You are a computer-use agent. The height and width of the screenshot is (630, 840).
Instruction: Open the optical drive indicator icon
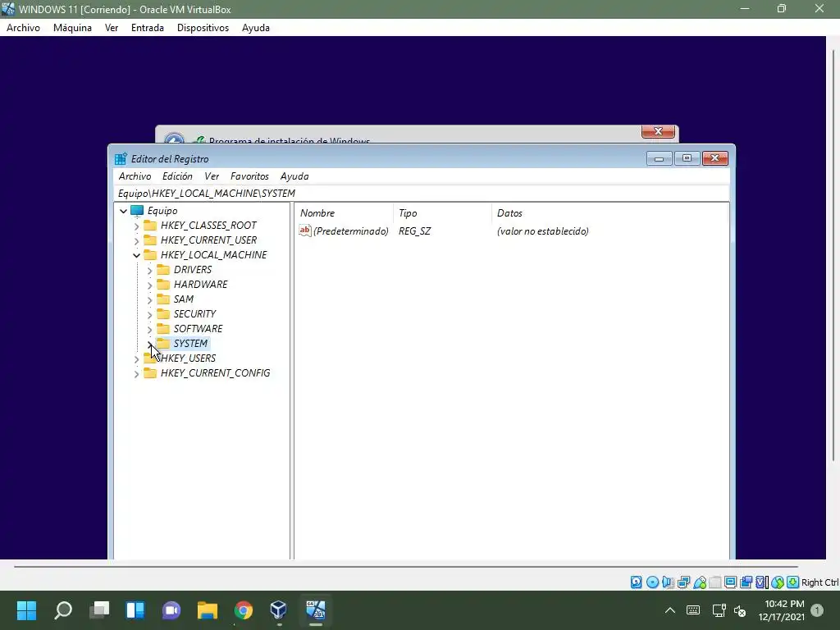(652, 582)
